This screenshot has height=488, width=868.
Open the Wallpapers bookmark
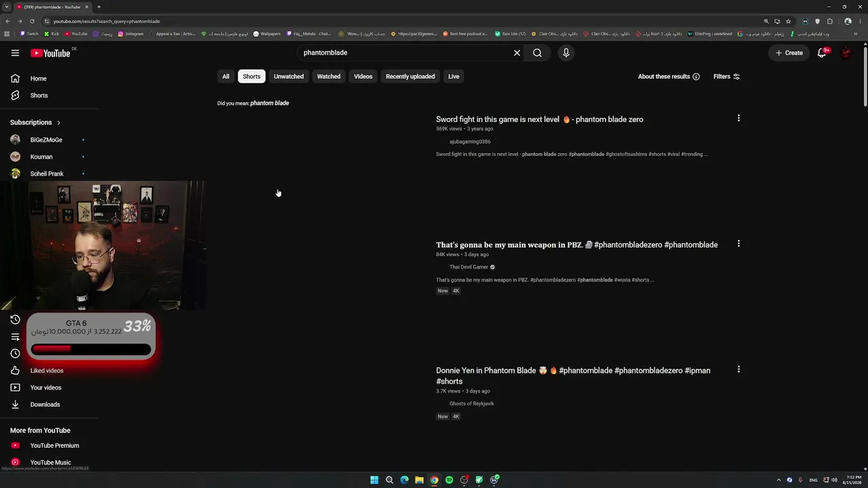267,34
